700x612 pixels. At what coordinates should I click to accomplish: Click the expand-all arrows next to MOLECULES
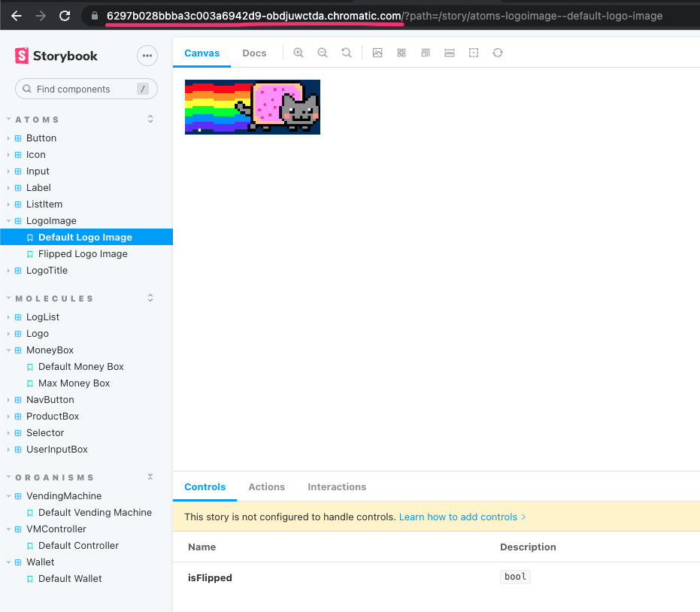point(150,298)
